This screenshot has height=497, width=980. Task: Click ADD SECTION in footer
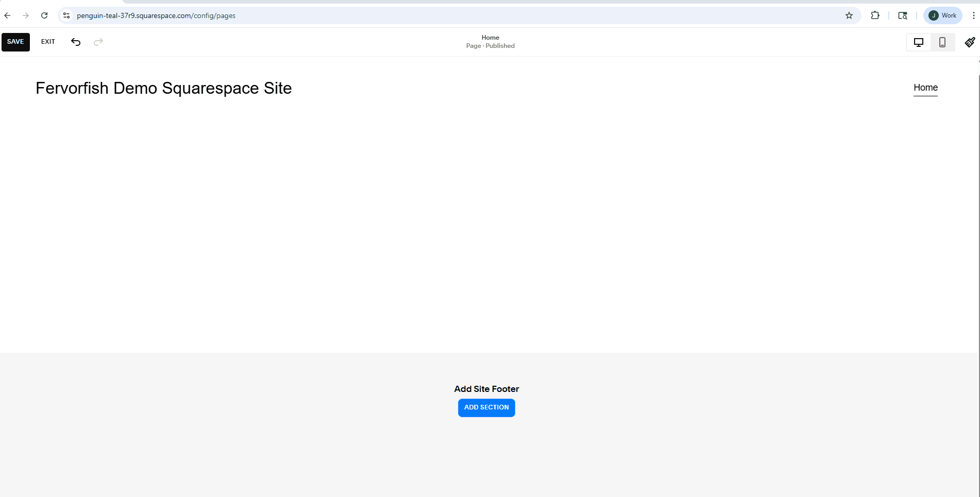click(x=486, y=407)
